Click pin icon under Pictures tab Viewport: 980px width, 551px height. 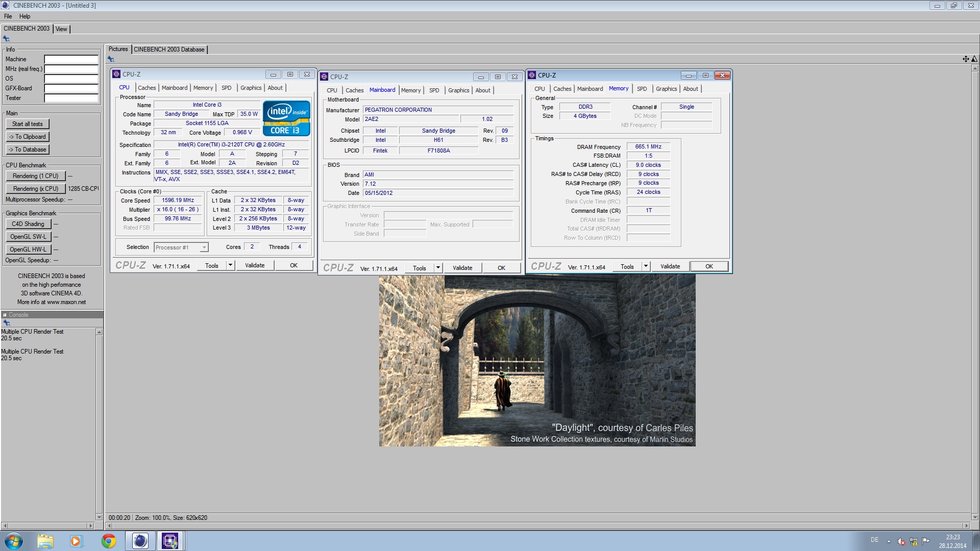tap(111, 59)
